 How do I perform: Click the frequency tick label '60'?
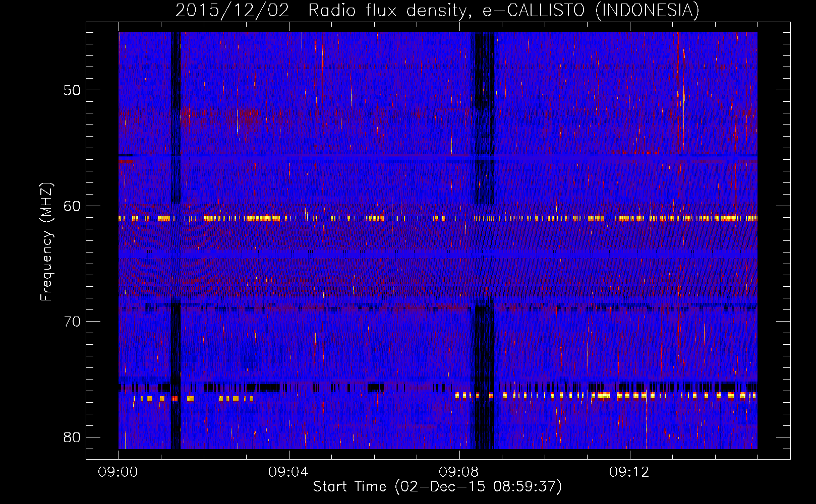tap(72, 206)
